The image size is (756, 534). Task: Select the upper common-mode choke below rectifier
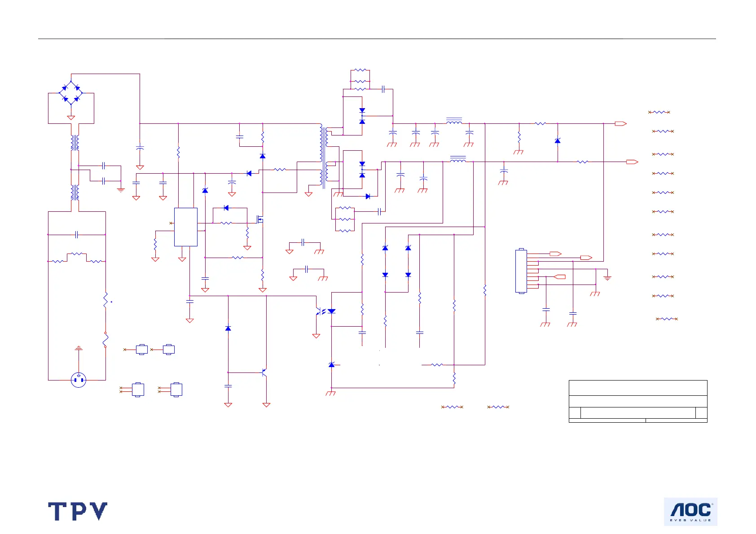tap(75, 143)
